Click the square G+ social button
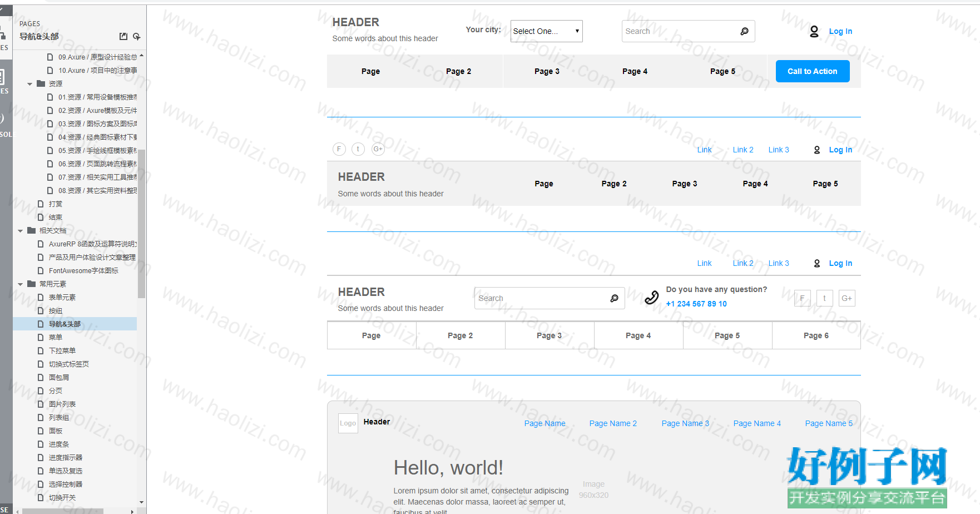The width and height of the screenshot is (980, 514). point(847,298)
